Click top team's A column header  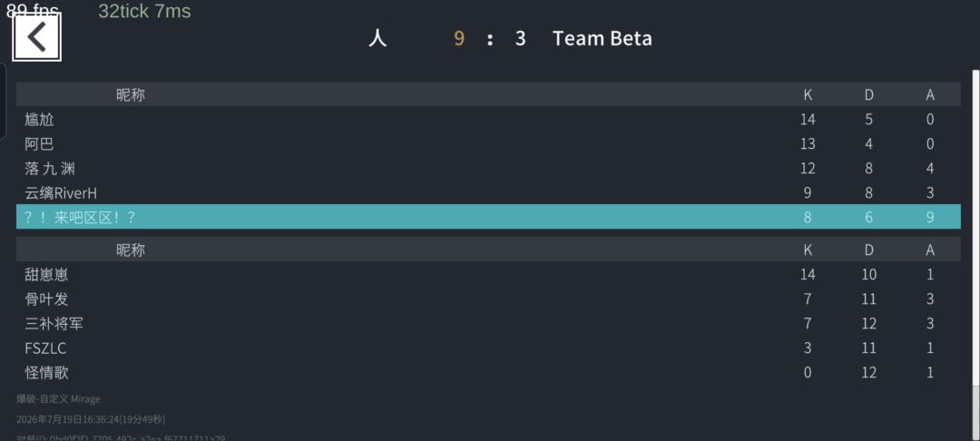pyautogui.click(x=930, y=95)
